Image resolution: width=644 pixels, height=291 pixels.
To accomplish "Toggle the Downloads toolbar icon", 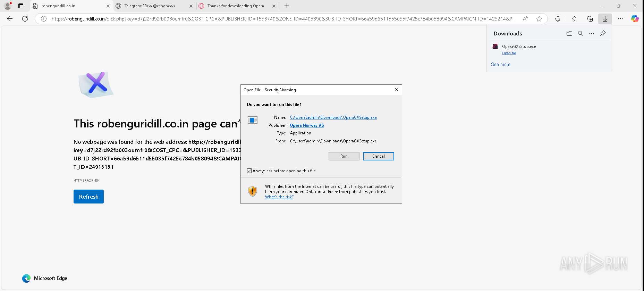I will click(605, 19).
